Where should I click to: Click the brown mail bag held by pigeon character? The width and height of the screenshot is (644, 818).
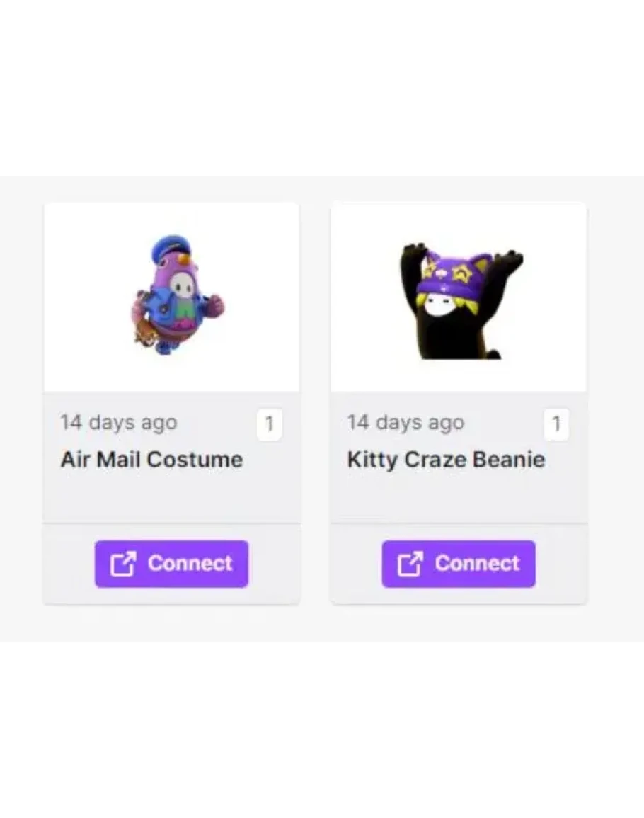(144, 334)
